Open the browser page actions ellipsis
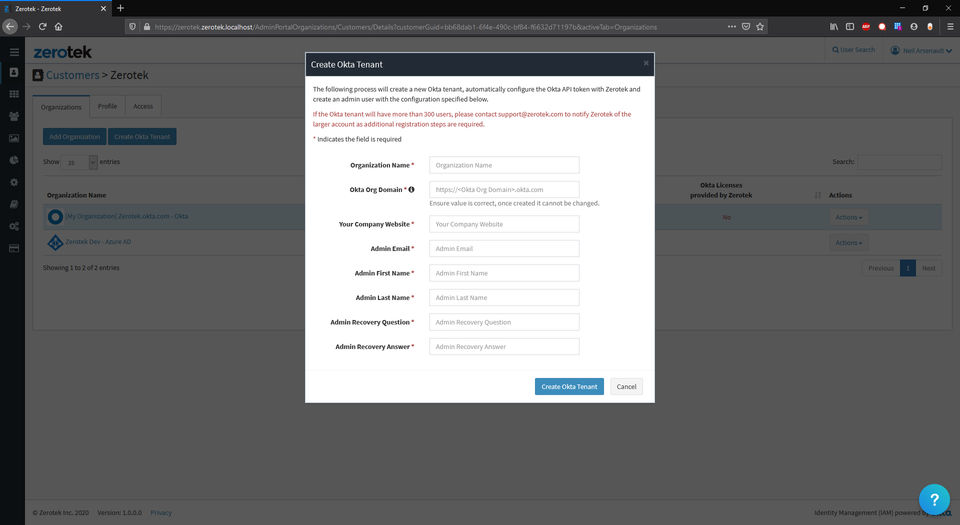 [x=732, y=26]
